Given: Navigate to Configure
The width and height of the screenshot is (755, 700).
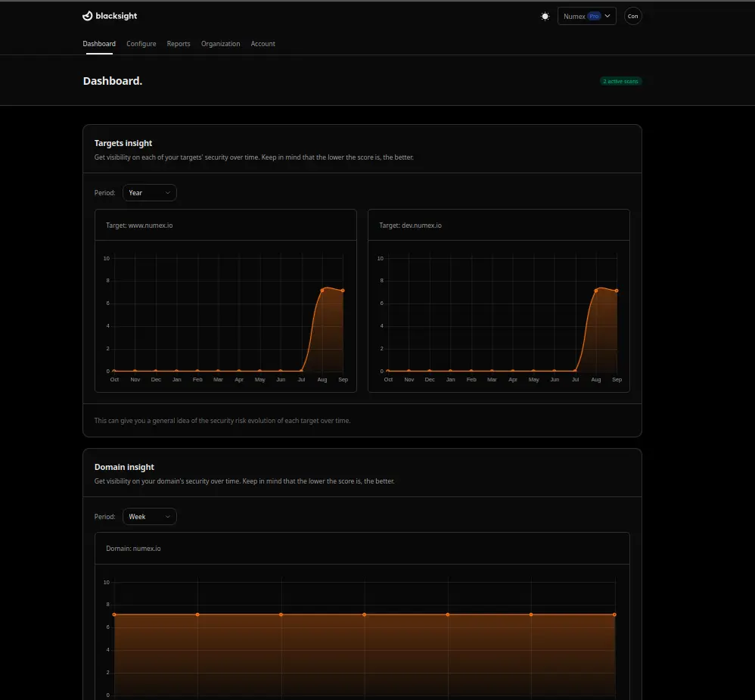Looking at the screenshot, I should click(x=141, y=44).
